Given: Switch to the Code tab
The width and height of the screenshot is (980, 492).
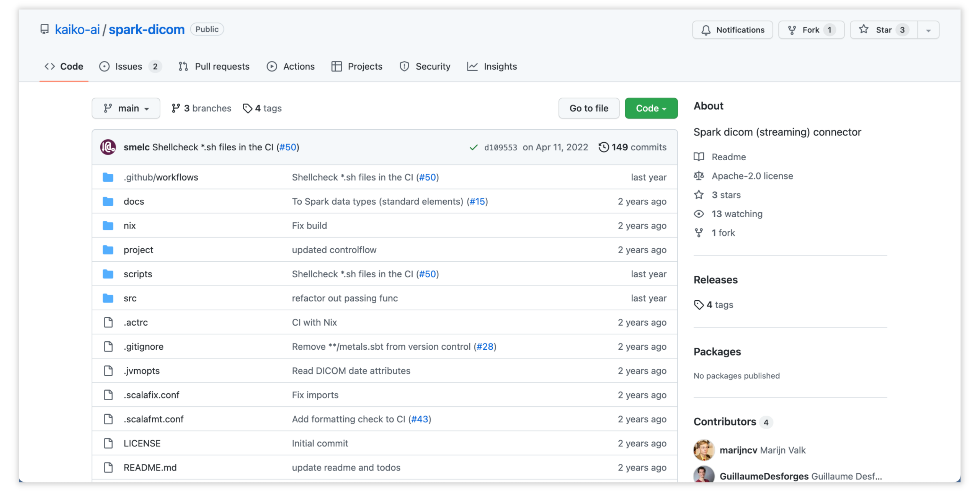Looking at the screenshot, I should 64,66.
